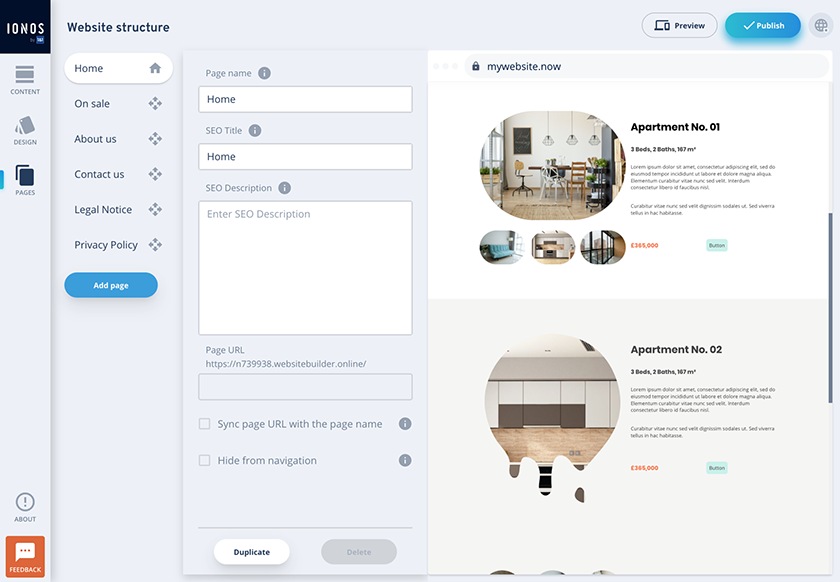Screen dimensions: 840x582
Task: Select the Legal Notice page entry
Action: point(103,209)
